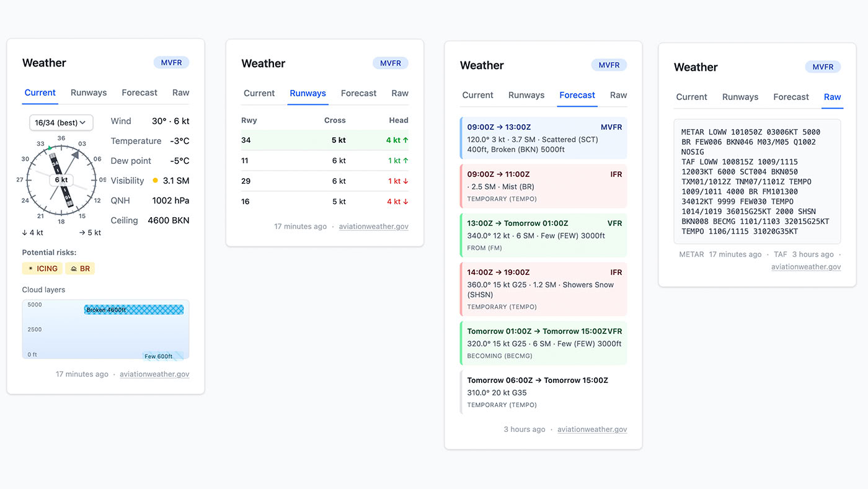The width and height of the screenshot is (868, 489).
Task: Click green headwind up arrow for runway 34
Action: point(405,140)
